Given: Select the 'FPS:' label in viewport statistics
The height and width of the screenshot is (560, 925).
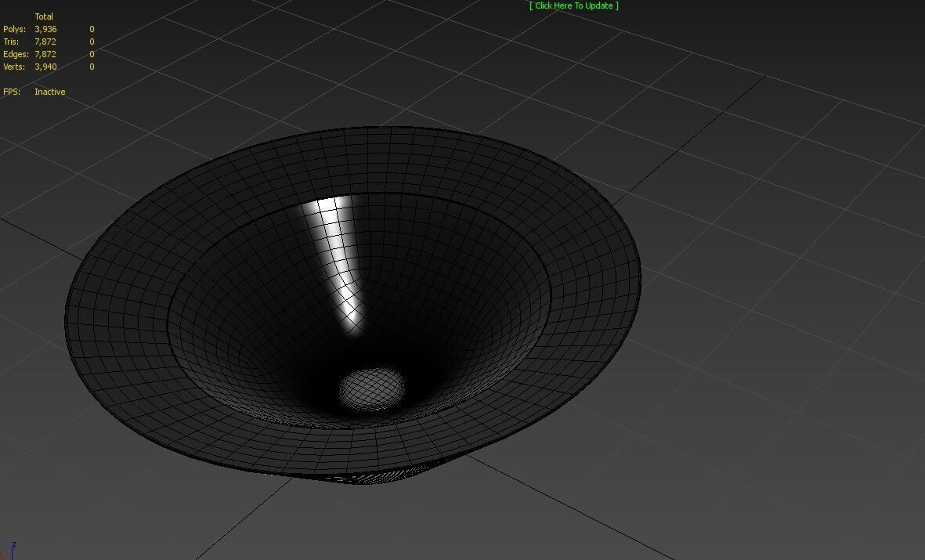Looking at the screenshot, I should pyautogui.click(x=12, y=92).
